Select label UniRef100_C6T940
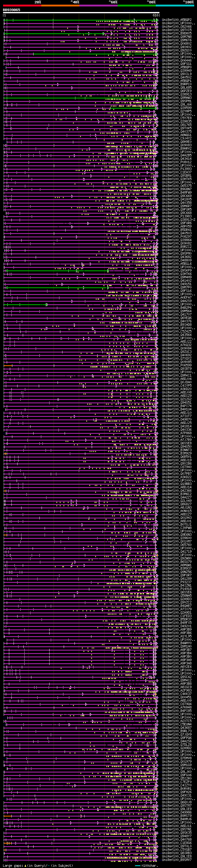The width and height of the screenshot is (197, 868). pyautogui.click(x=177, y=467)
